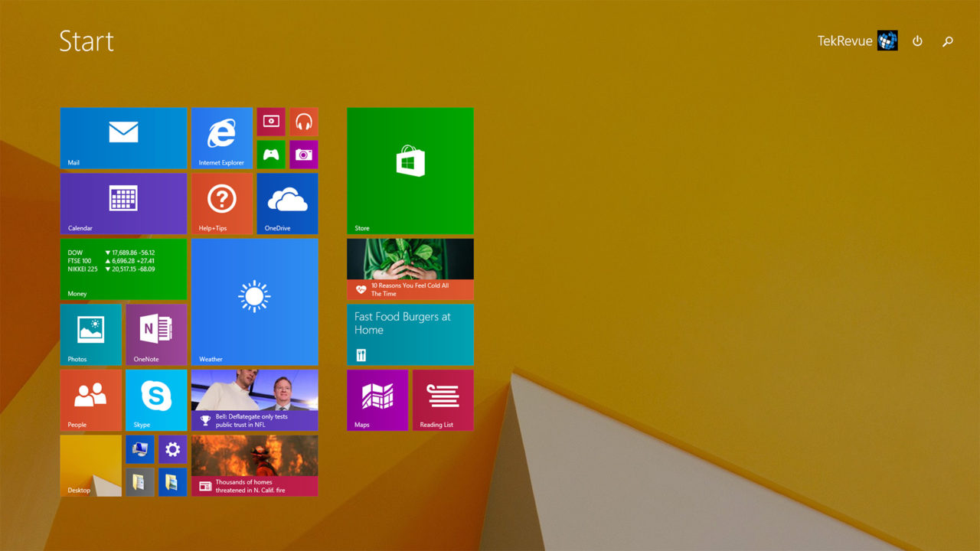Image resolution: width=980 pixels, height=551 pixels.
Task: Open the Mail tile
Action: (123, 138)
